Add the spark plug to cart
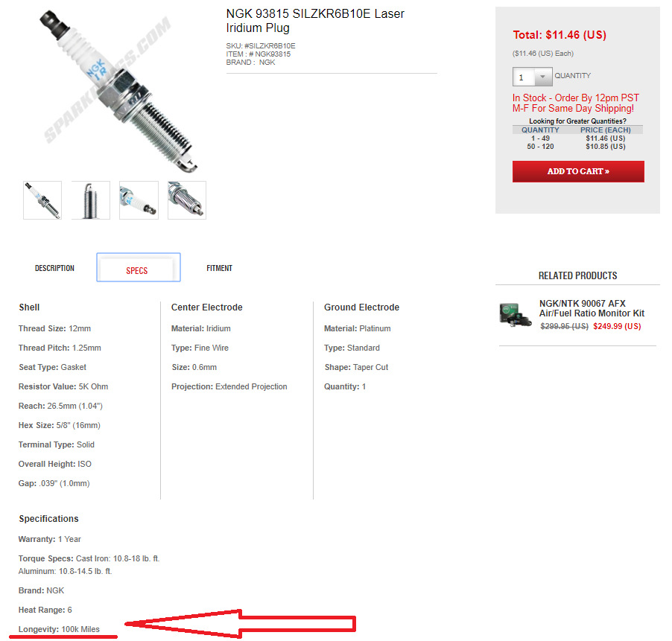This screenshot has height=641, width=672. click(578, 171)
